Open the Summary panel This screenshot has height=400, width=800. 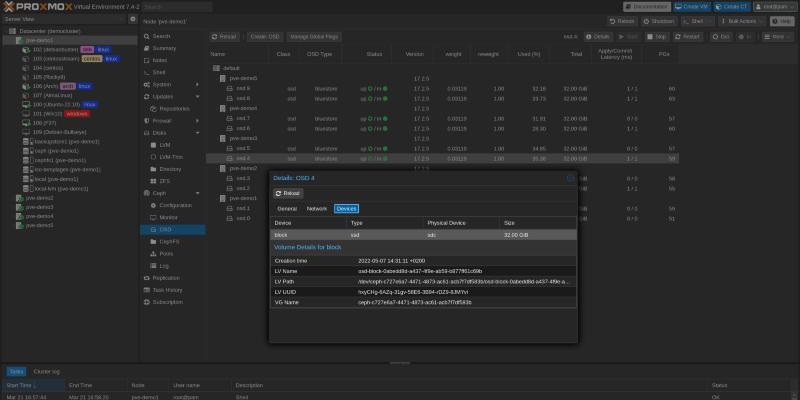165,48
